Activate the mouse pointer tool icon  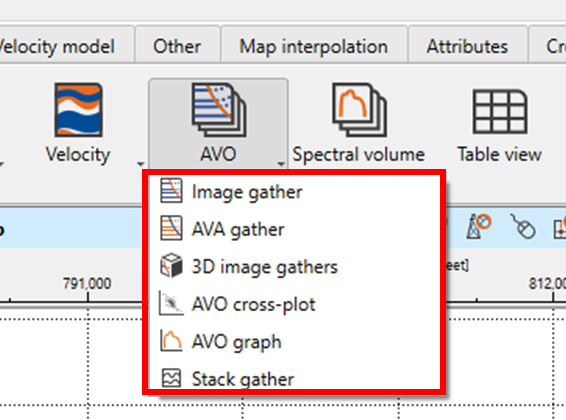[522, 226]
